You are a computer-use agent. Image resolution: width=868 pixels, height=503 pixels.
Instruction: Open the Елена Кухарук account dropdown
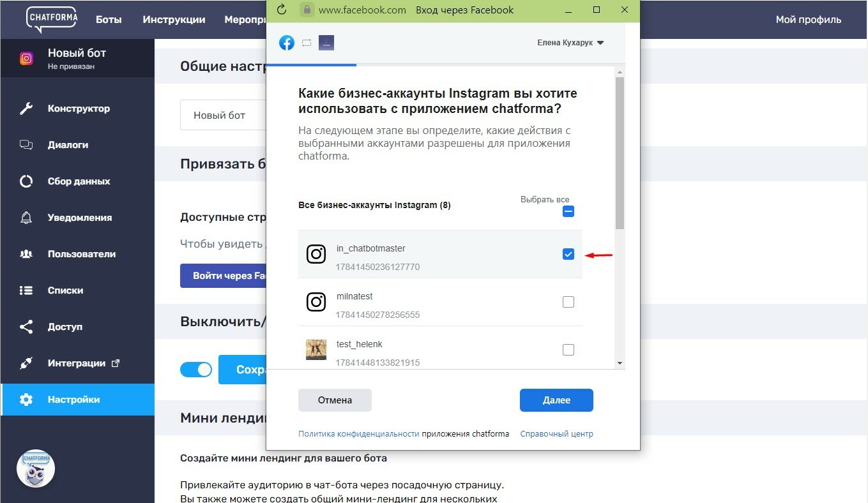point(570,43)
